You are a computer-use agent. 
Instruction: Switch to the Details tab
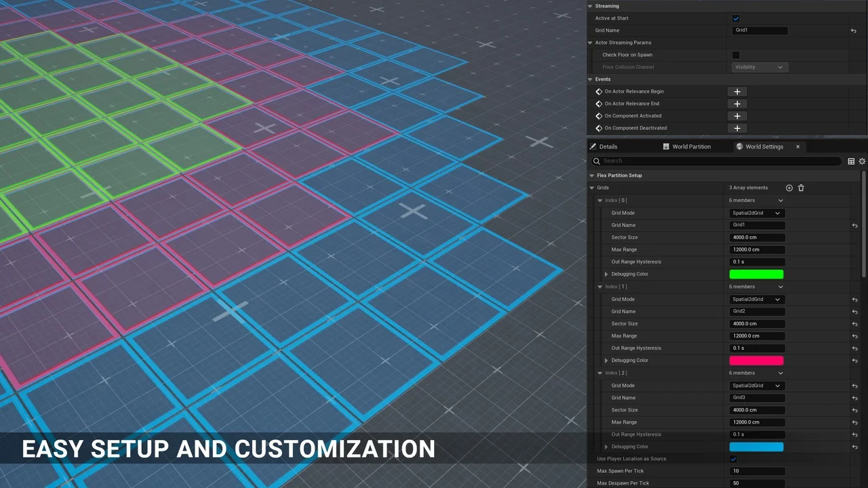[x=608, y=146]
